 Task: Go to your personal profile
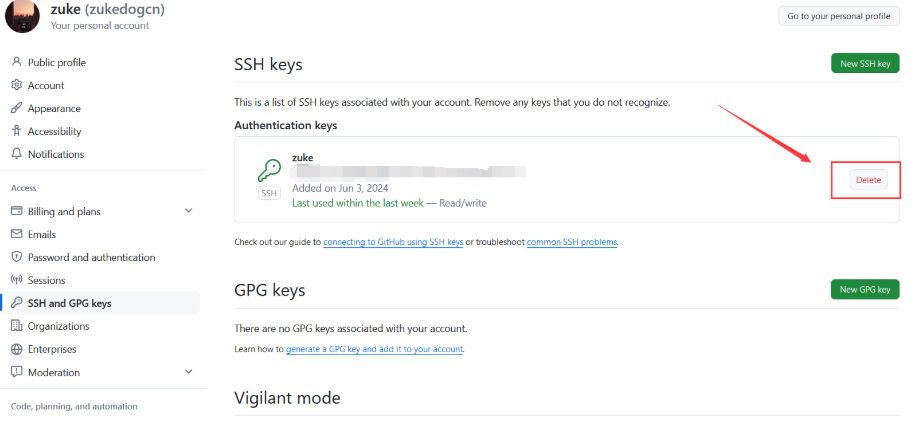pyautogui.click(x=838, y=16)
